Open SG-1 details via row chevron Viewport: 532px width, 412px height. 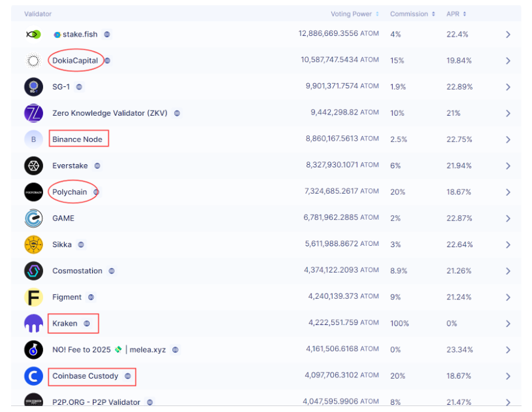(x=508, y=87)
